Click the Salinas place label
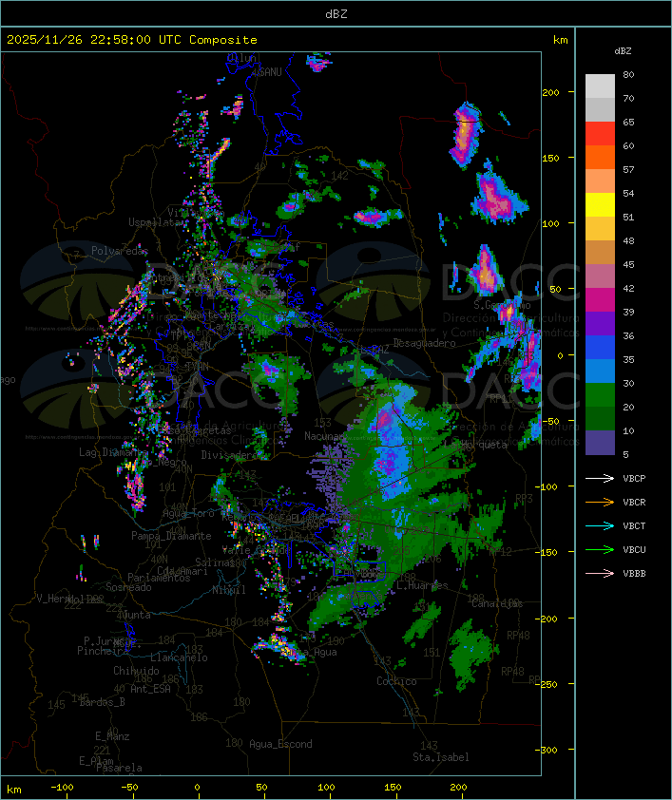This screenshot has width=672, height=800. tap(214, 562)
